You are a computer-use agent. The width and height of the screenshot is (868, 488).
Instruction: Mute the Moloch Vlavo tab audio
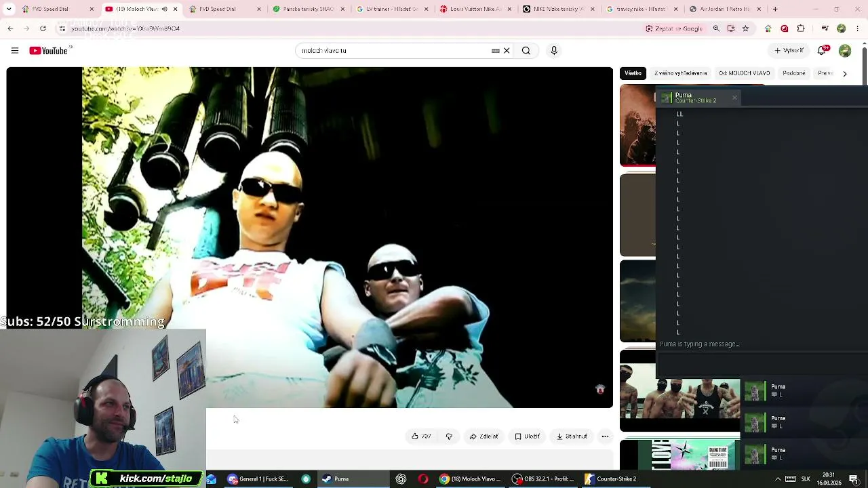(x=164, y=9)
